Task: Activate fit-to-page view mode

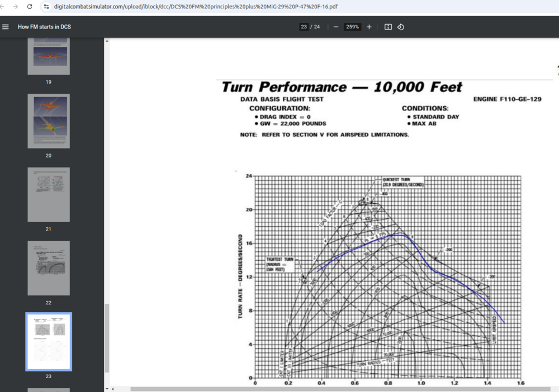Action: [x=388, y=26]
